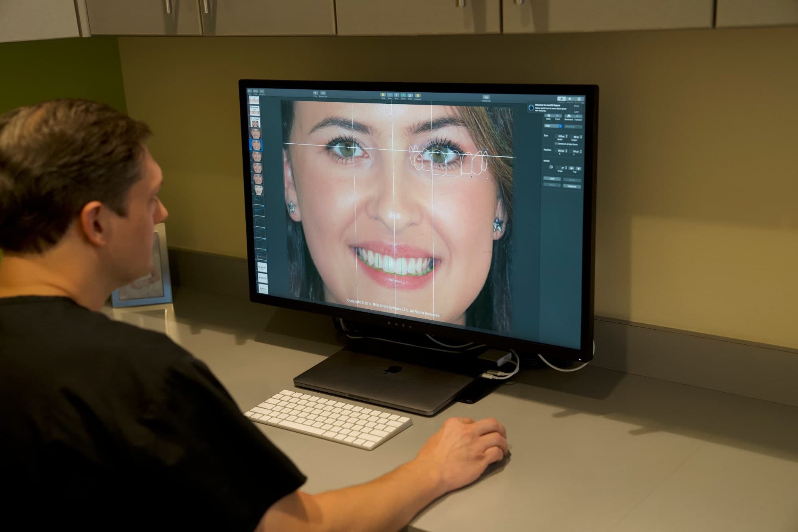Screen dimensions: 798x532
Task: Increase the width value with its stepper
Action: 566,137
